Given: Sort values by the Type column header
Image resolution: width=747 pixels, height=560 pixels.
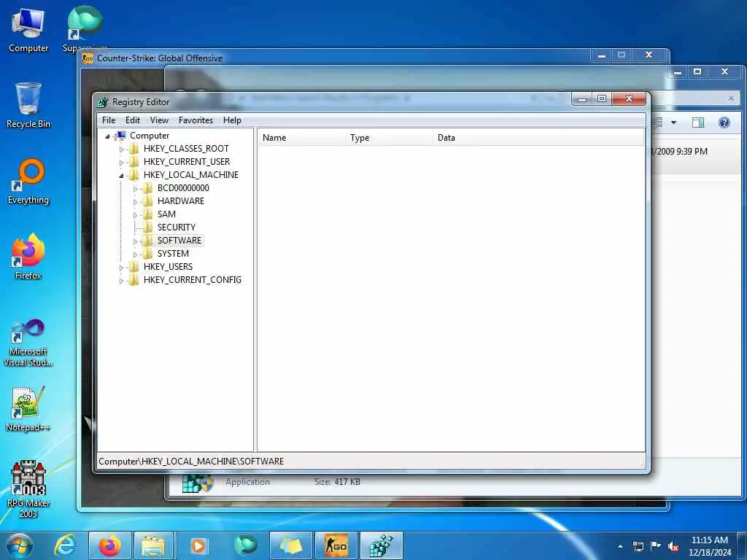Looking at the screenshot, I should 389,138.
